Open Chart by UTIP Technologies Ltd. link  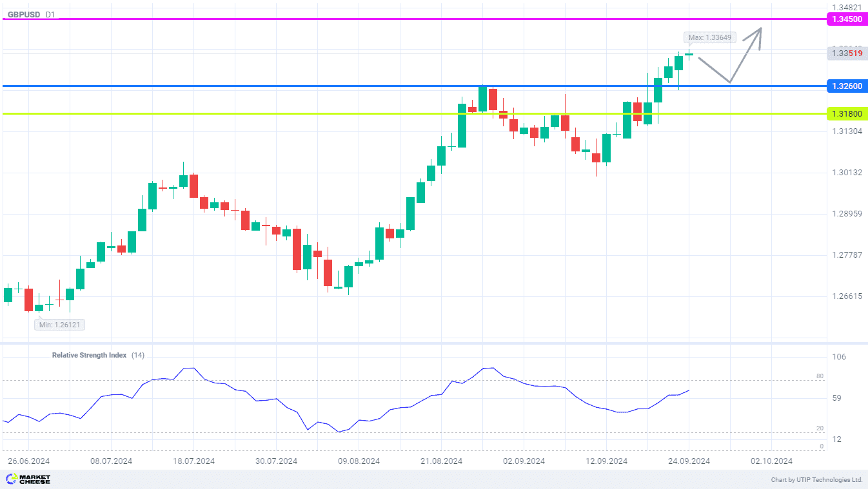point(816,480)
